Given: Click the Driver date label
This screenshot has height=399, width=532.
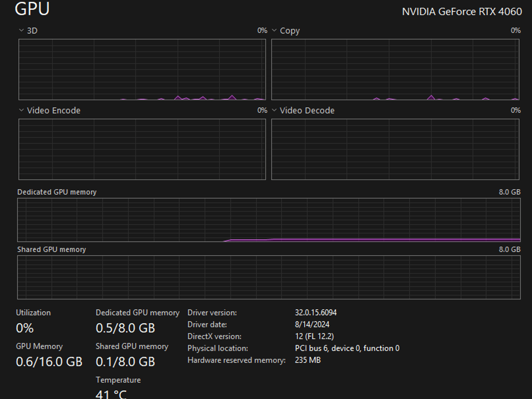Looking at the screenshot, I should (x=207, y=324).
